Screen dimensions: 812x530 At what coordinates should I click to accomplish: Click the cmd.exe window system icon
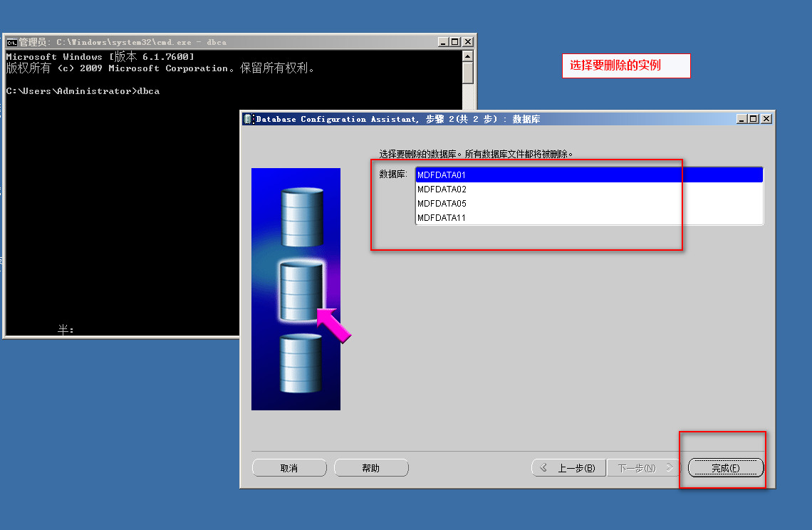[11, 42]
